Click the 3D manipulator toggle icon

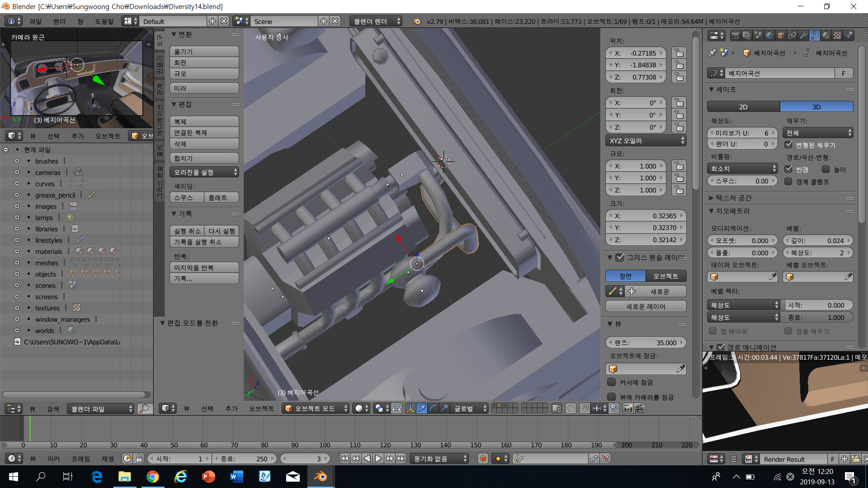(410, 408)
